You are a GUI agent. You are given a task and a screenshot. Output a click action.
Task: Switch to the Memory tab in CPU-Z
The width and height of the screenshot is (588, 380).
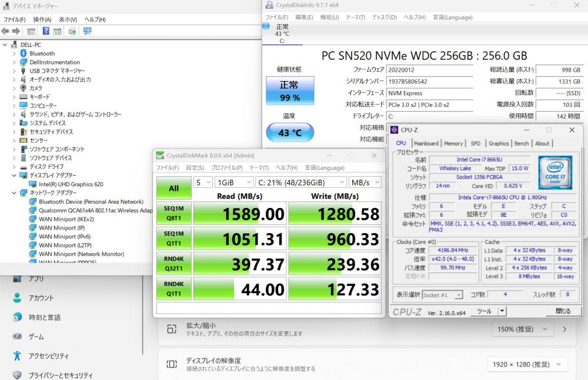453,143
